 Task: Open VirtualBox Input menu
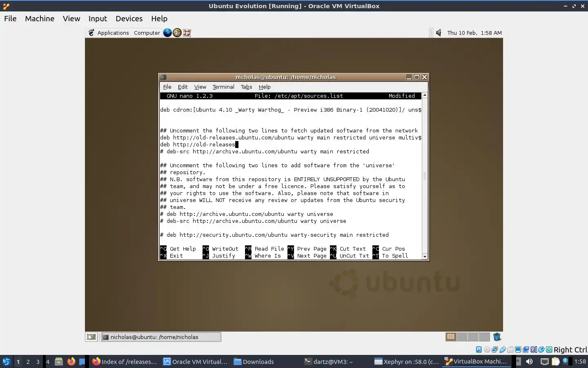pos(98,18)
